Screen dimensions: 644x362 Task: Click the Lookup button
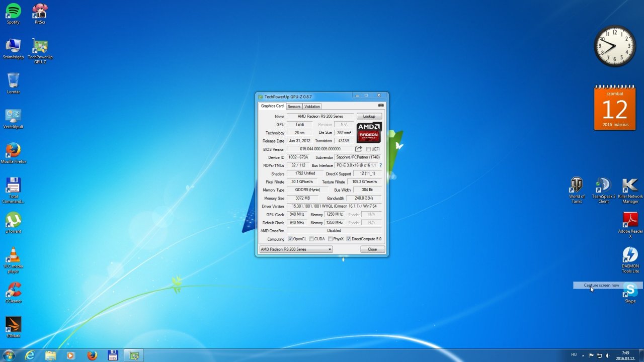369,116
